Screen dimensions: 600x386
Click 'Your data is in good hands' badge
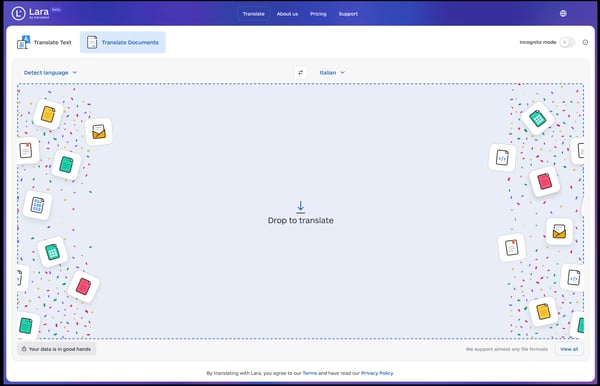(x=57, y=349)
